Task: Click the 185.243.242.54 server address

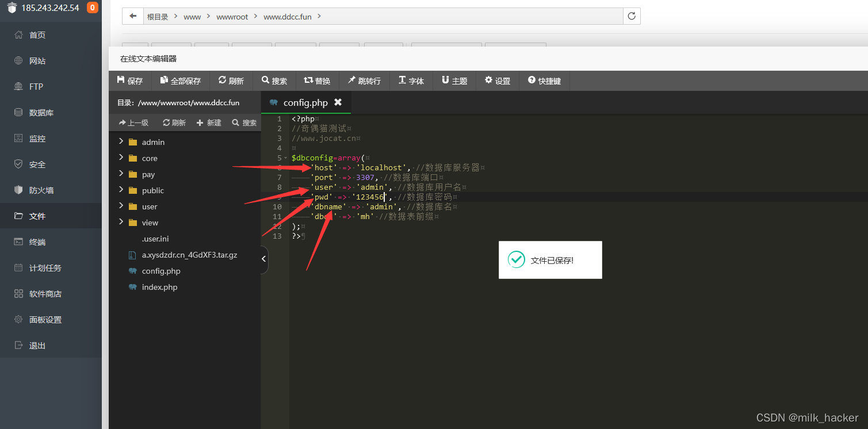Action: click(x=50, y=8)
